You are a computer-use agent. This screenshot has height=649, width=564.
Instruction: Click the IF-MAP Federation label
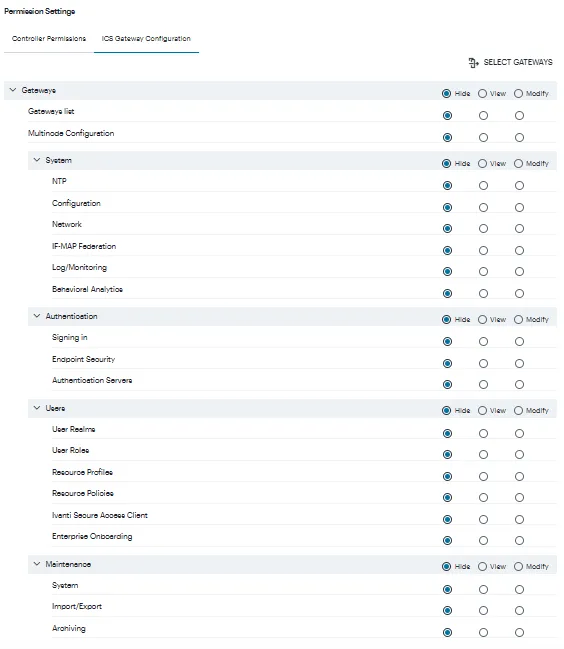click(x=84, y=246)
